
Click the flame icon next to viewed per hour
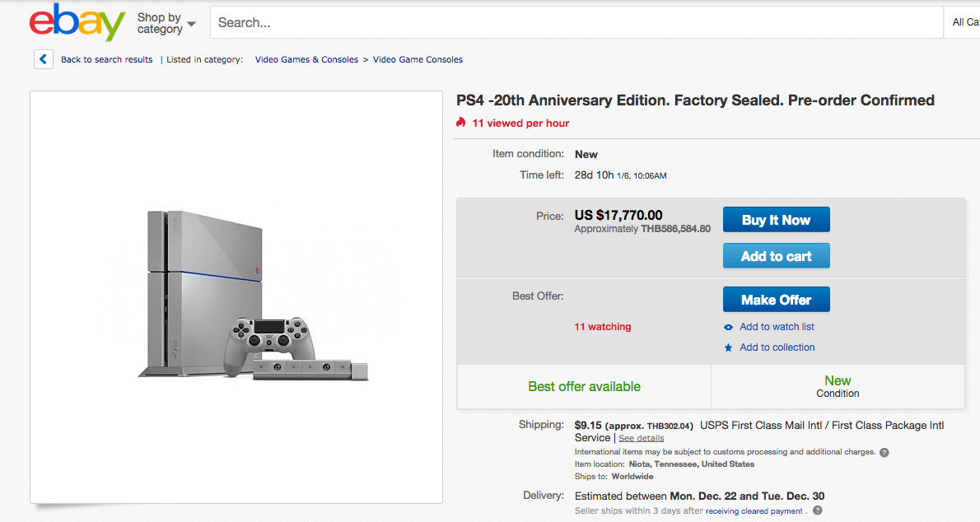click(461, 122)
